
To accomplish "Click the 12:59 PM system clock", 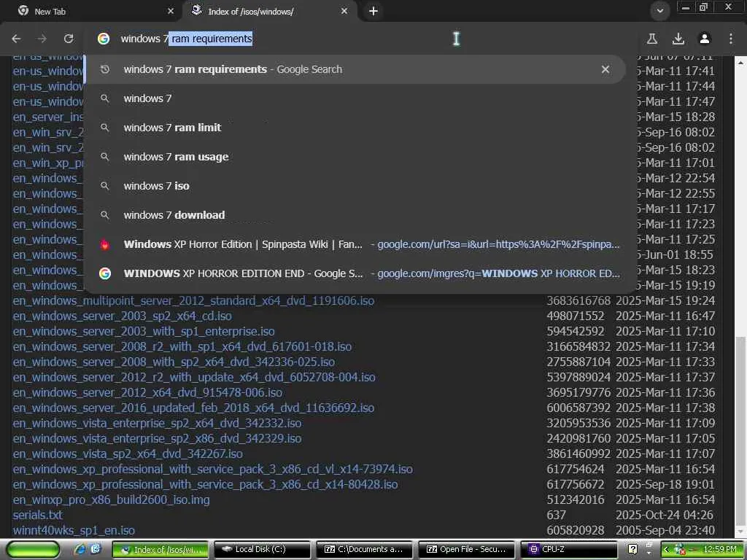I will (x=720, y=550).
